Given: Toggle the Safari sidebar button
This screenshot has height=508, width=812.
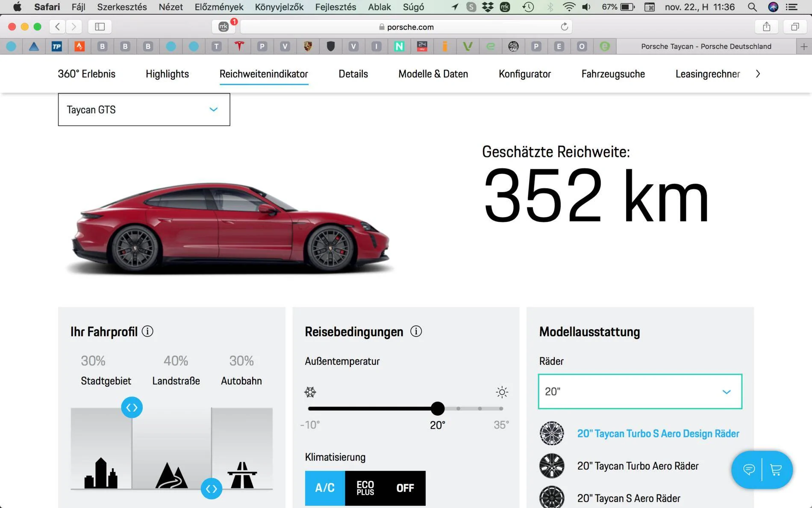Looking at the screenshot, I should (100, 27).
